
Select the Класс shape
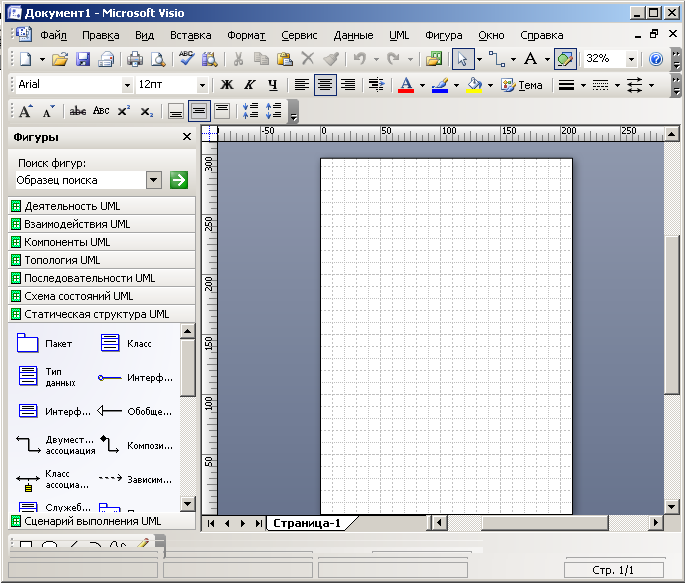126,343
